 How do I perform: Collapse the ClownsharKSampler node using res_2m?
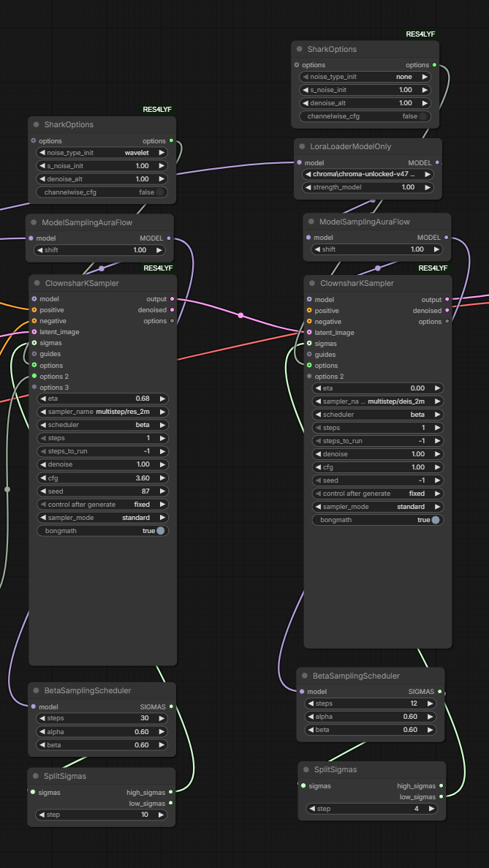click(x=37, y=284)
